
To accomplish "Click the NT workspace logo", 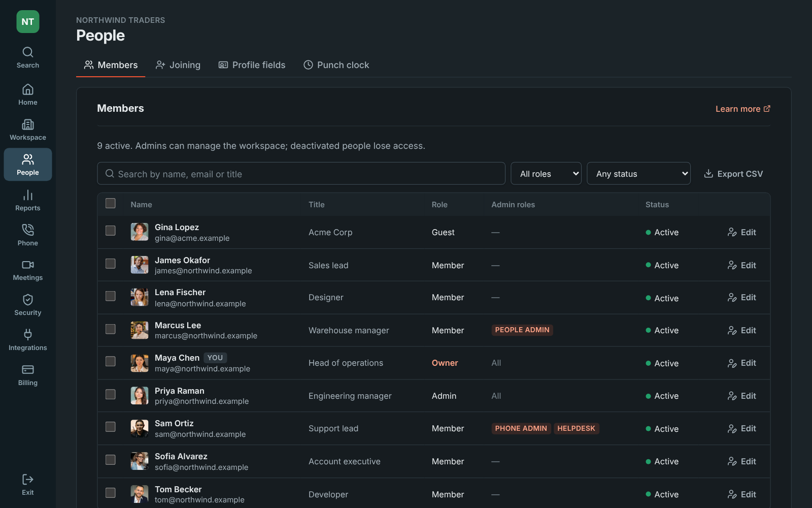I will click(28, 22).
